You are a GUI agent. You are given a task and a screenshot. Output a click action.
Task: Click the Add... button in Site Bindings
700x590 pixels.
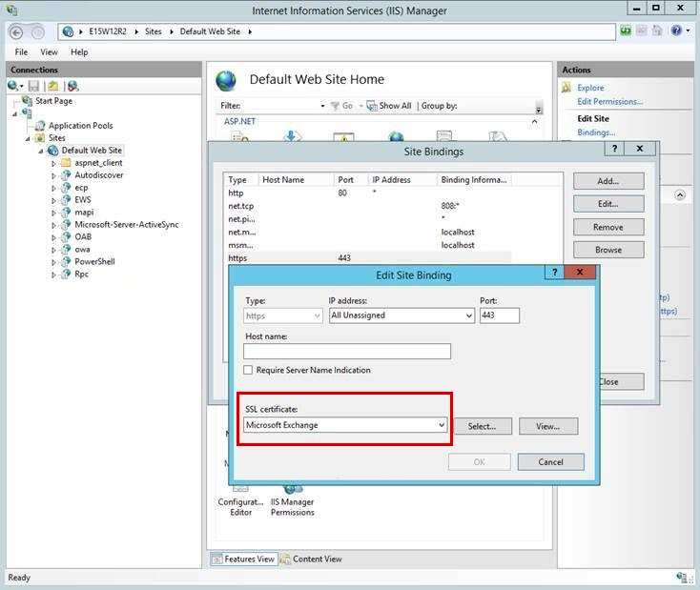click(x=608, y=181)
